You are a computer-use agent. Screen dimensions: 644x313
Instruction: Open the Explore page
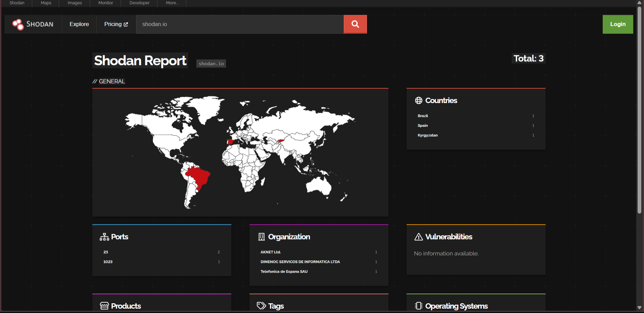(79, 24)
